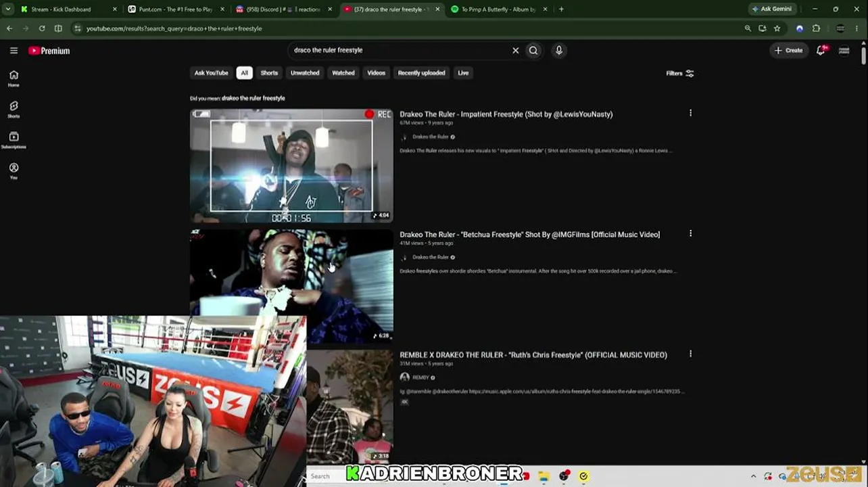The width and height of the screenshot is (868, 487).
Task: Run the search with the magnifier button
Action: pyautogui.click(x=533, y=50)
